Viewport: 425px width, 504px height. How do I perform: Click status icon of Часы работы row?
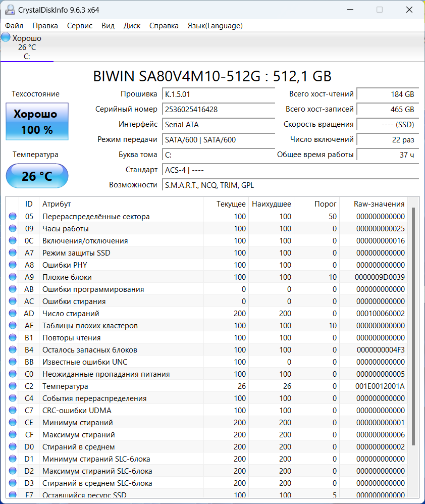click(13, 229)
